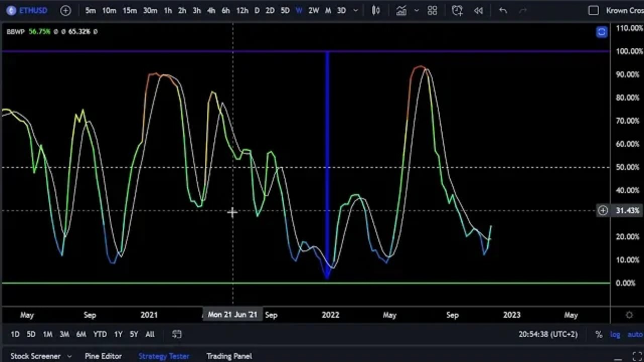Undo the last chart action

[503, 10]
